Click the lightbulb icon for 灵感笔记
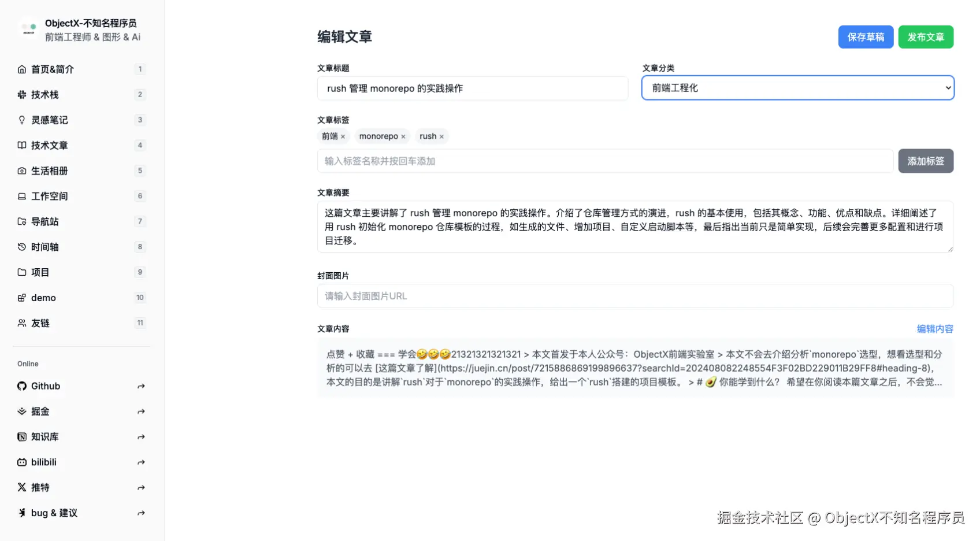The image size is (980, 541). coord(22,120)
